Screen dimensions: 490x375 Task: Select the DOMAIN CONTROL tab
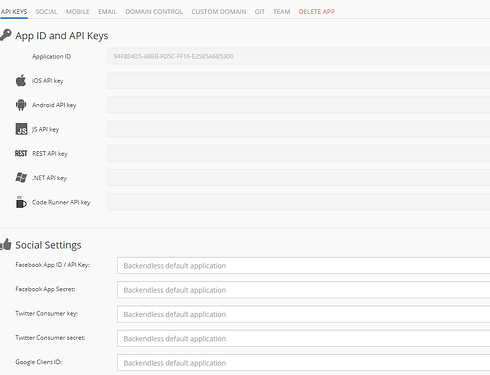click(x=154, y=12)
